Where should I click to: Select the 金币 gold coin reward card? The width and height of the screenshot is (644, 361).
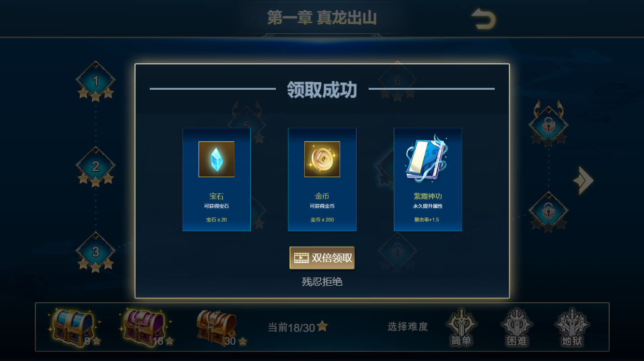322,180
